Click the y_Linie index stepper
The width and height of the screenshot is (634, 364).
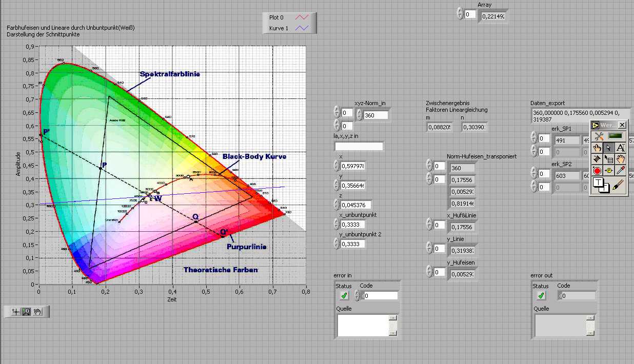429,249
